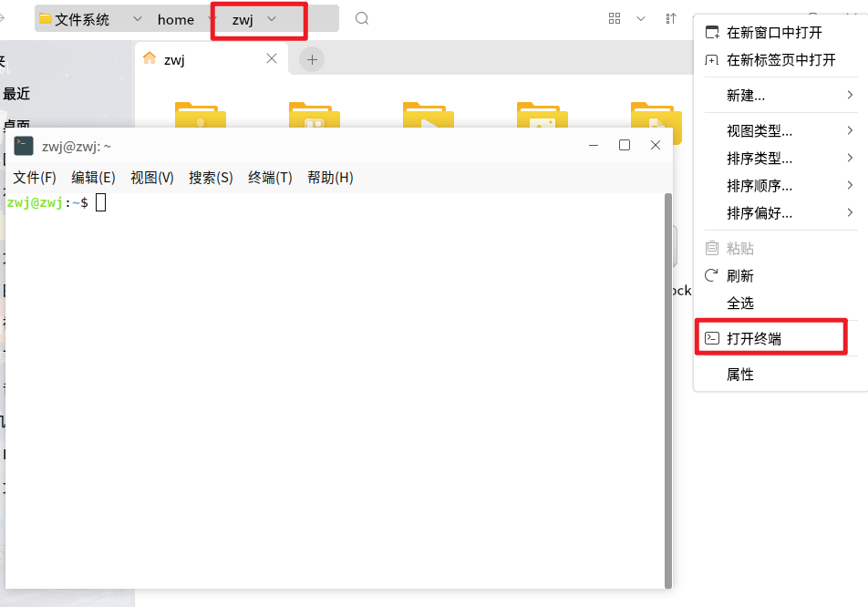Expand the 新建 submenu arrow
Image resolution: width=868 pixels, height=607 pixels.
851,95
